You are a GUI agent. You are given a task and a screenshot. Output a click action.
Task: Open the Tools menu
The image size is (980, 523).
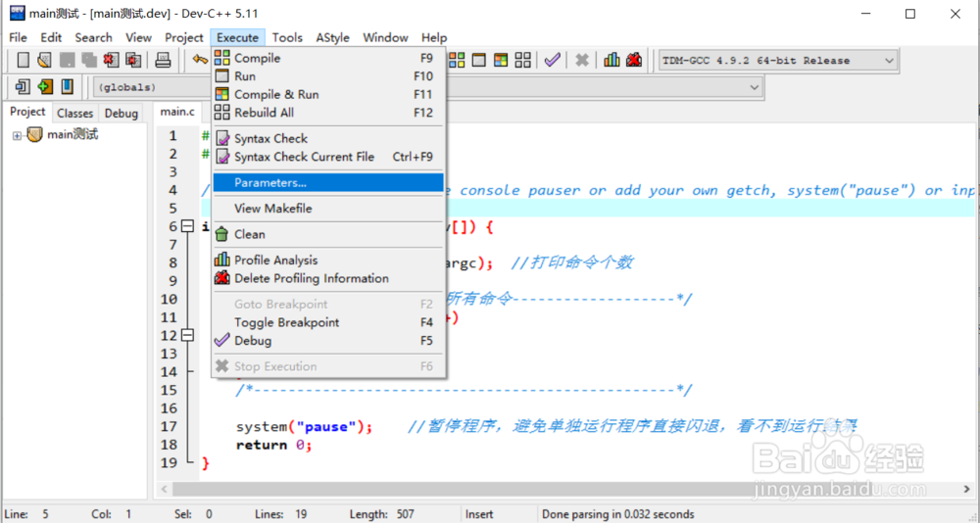tap(287, 37)
